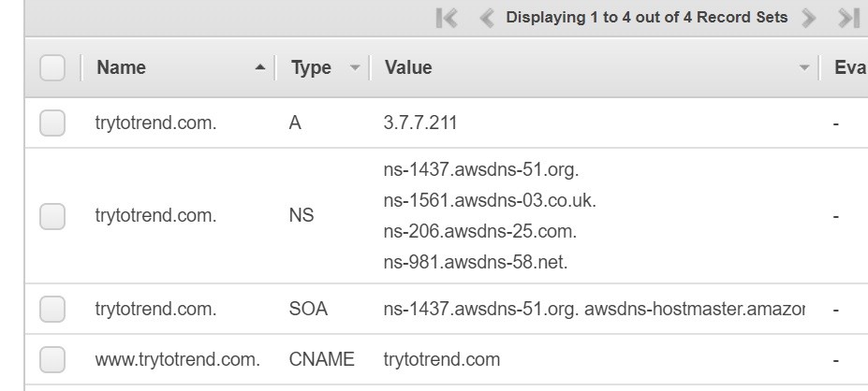Viewport: 868px width, 391px height.
Task: Go to the next page of record sets
Action: point(809,18)
